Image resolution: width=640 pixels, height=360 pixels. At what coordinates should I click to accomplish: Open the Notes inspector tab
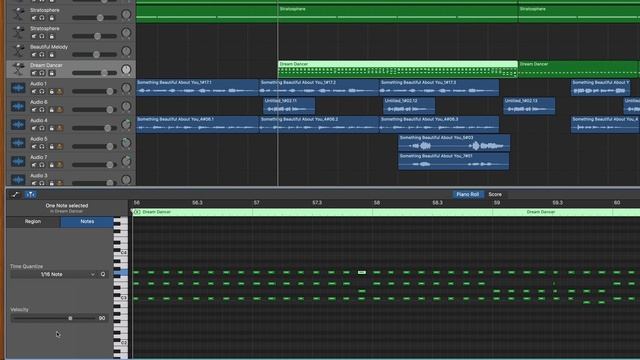pos(87,222)
